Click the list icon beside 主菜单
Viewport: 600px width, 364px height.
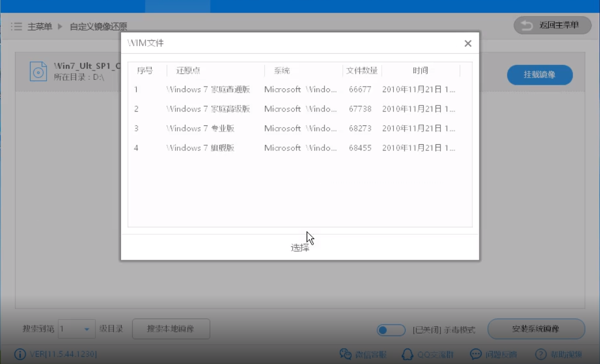click(x=17, y=26)
